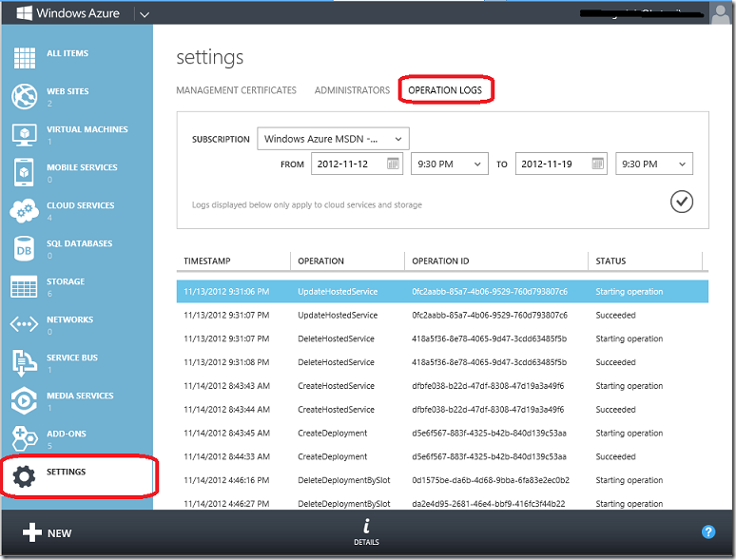Click the 11/14/2012 8:44:33 AM timestamp
Viewport: 736px width, 560px height.
(226, 456)
